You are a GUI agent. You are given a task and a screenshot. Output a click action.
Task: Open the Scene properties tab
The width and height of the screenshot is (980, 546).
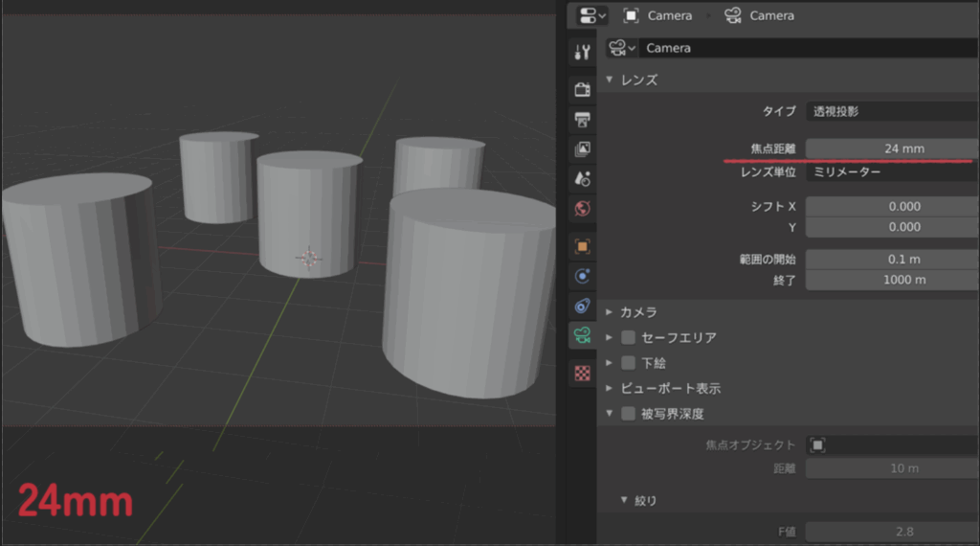(x=582, y=178)
